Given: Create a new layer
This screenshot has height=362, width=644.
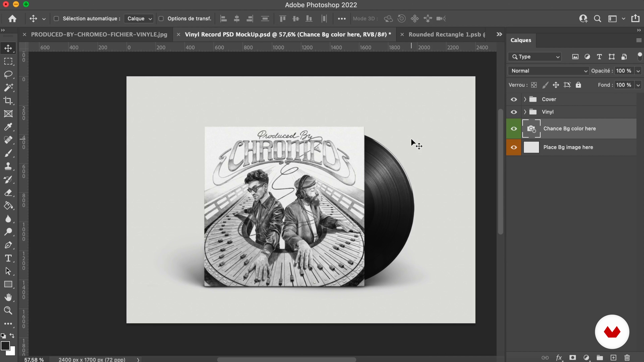Looking at the screenshot, I should click(x=613, y=357).
